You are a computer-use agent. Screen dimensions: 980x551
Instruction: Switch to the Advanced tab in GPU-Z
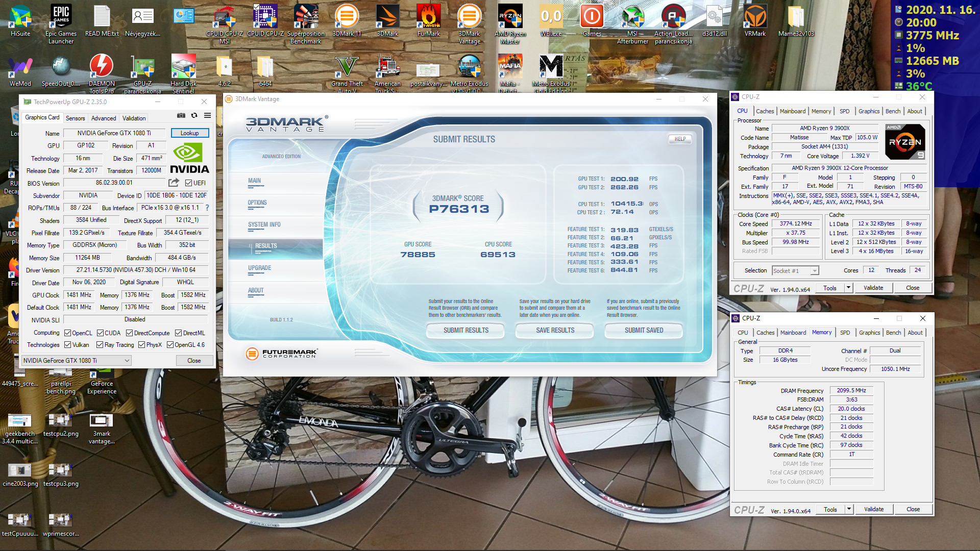104,118
